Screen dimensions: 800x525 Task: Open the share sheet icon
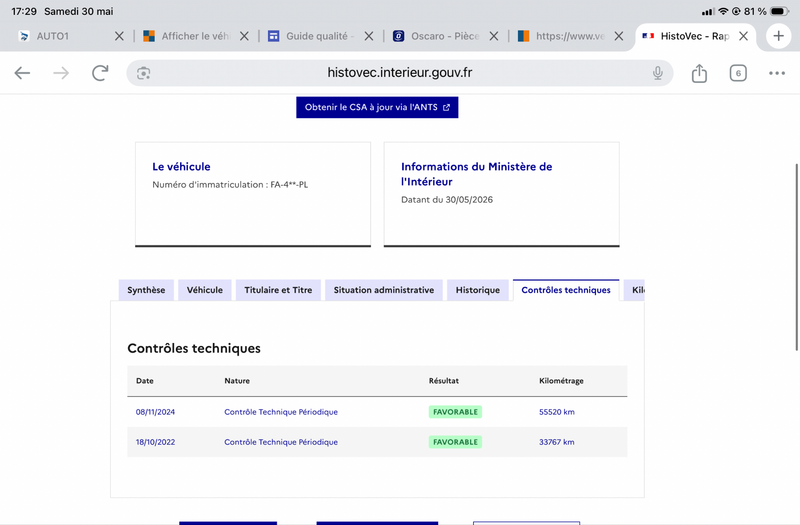point(699,73)
